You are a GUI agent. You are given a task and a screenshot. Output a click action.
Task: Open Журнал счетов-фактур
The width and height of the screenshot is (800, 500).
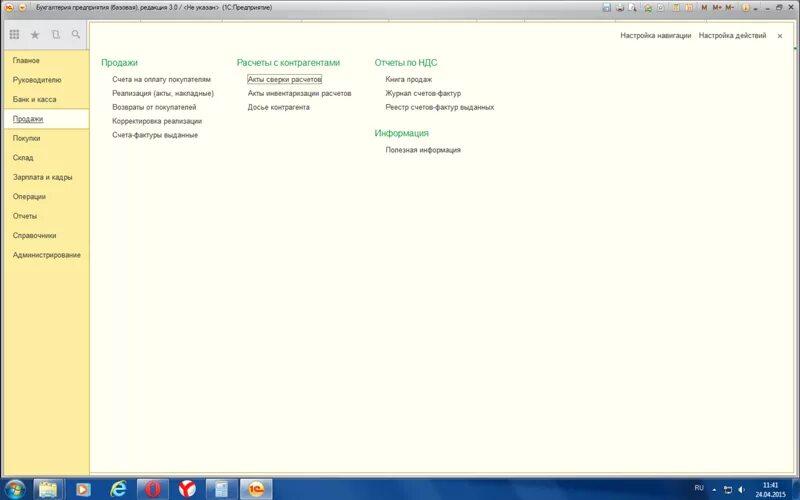[423, 93]
